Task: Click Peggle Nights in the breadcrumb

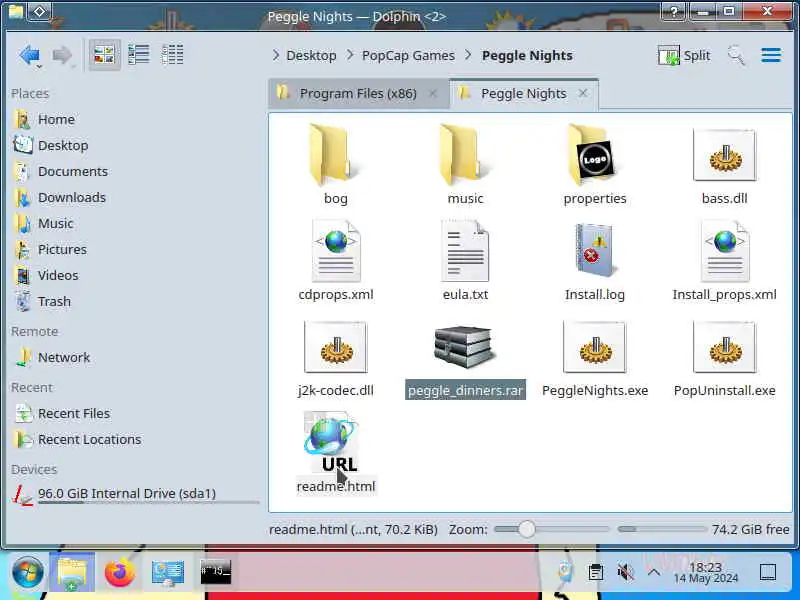Action: [527, 55]
